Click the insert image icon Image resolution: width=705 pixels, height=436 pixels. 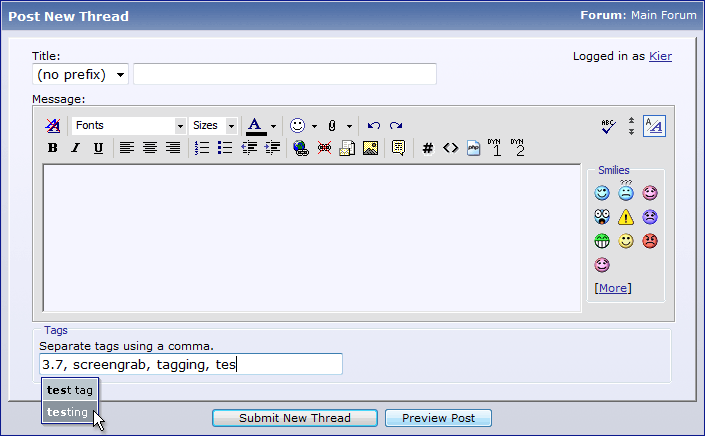(x=370, y=148)
